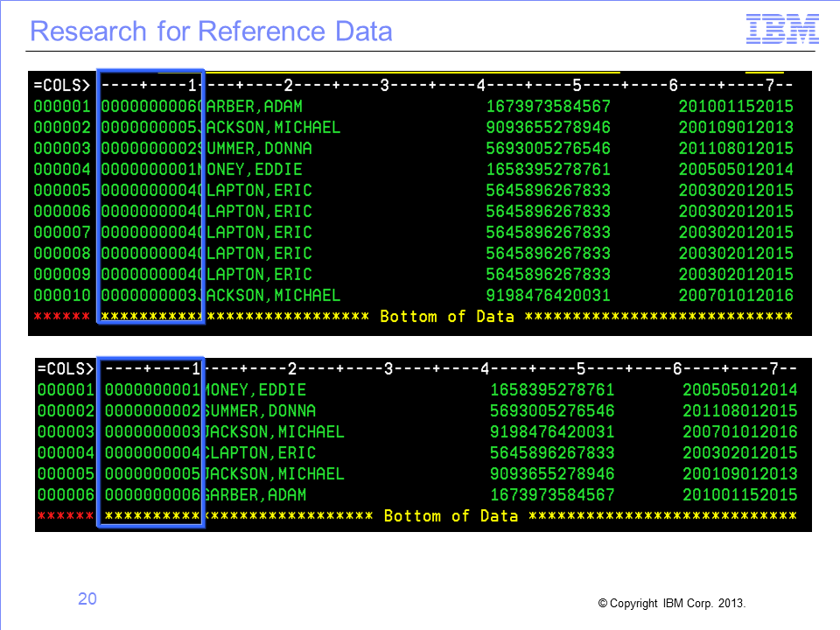Click date 201108012015 in the ten-row listing

736,148
